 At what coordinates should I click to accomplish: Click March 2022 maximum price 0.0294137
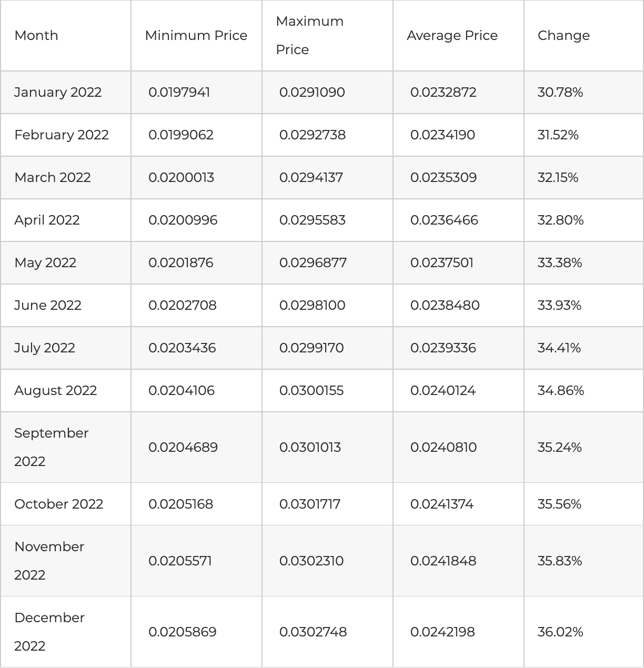click(x=311, y=177)
